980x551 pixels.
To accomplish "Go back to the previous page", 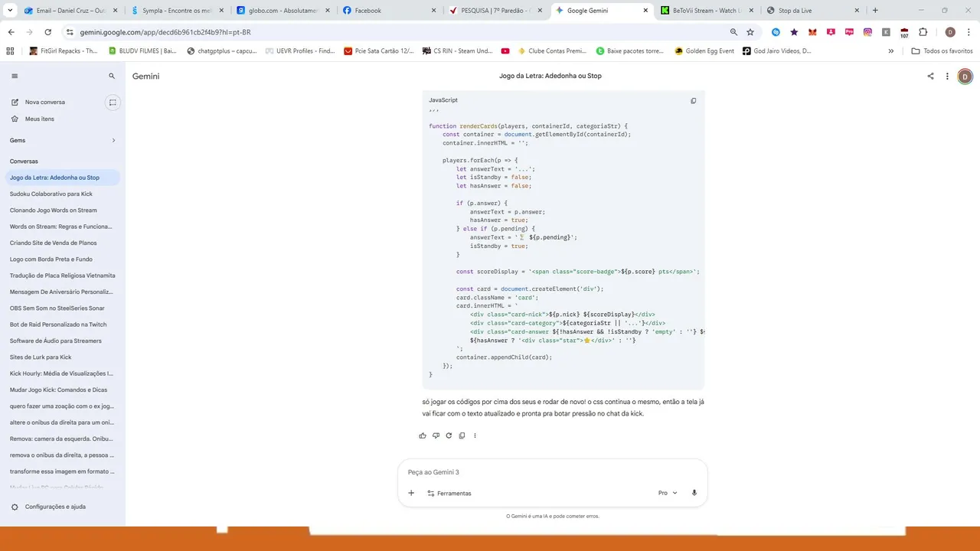I will click(11, 32).
